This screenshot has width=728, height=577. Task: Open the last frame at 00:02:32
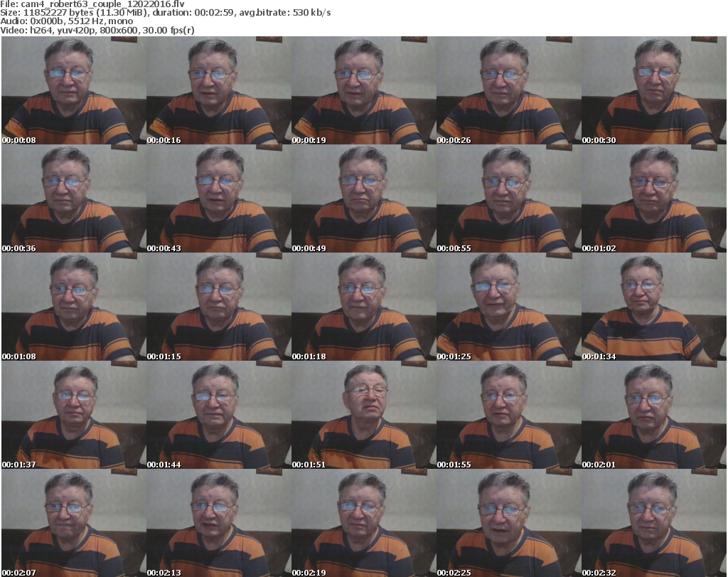pyautogui.click(x=654, y=523)
